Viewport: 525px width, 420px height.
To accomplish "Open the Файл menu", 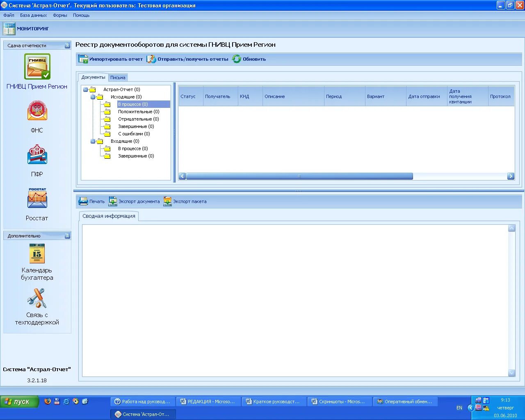I will pyautogui.click(x=9, y=15).
